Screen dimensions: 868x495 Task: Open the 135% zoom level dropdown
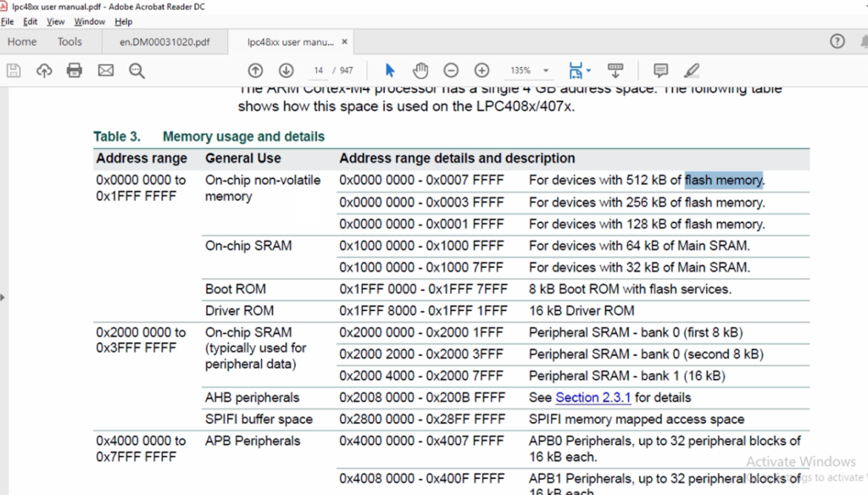[546, 71]
